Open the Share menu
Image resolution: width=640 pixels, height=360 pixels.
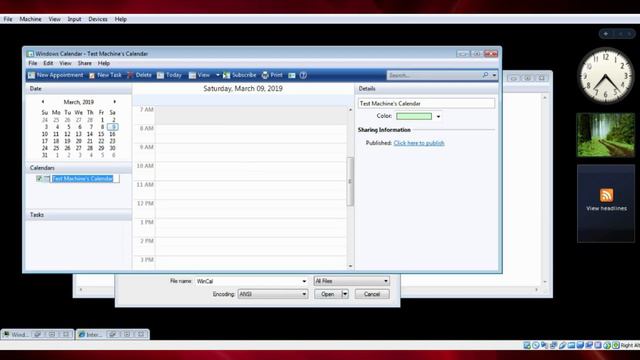[84, 63]
